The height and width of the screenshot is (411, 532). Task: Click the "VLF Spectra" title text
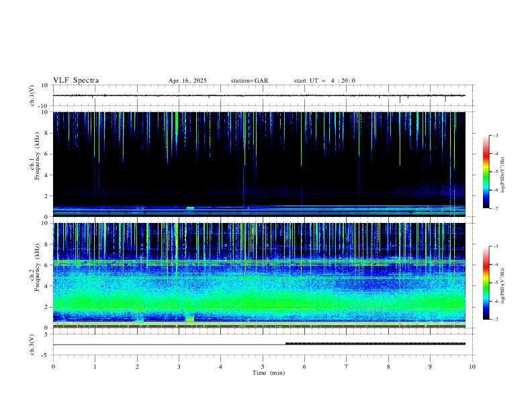point(76,81)
